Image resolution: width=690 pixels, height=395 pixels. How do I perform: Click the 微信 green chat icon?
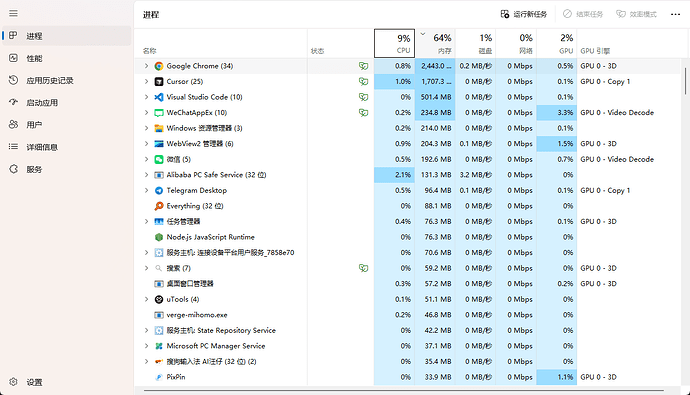(x=159, y=159)
